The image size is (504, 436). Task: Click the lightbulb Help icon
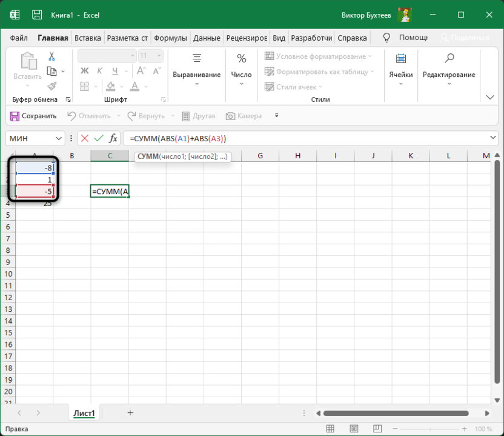(x=386, y=38)
